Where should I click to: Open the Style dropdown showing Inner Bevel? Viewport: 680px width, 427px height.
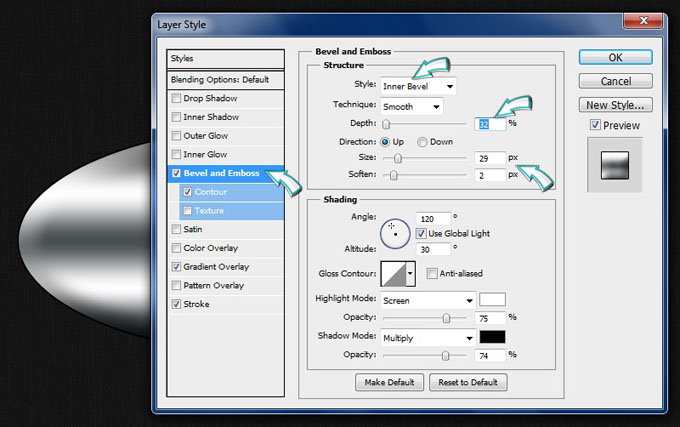418,86
